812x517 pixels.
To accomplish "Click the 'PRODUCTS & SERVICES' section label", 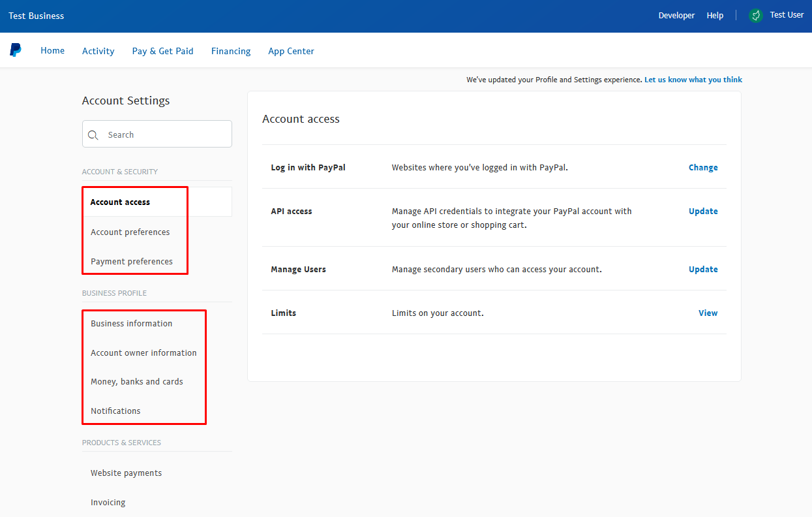I will coord(121,443).
